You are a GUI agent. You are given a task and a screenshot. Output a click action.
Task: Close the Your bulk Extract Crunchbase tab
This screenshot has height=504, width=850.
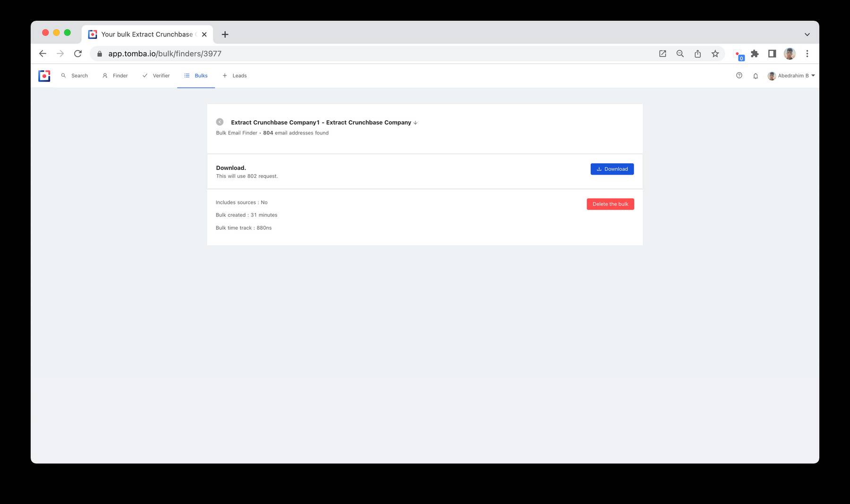coord(204,34)
